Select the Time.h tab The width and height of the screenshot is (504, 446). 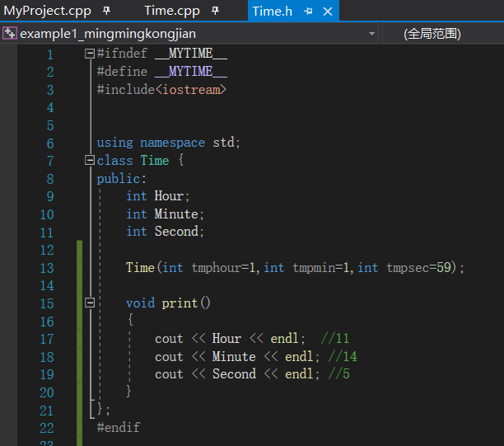pos(273,12)
